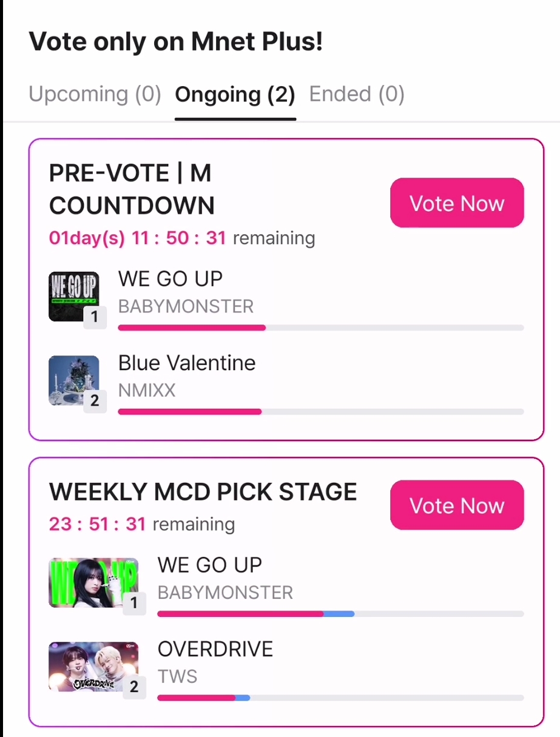Open the WEEKLY MCD PICK STAGE title

click(203, 492)
